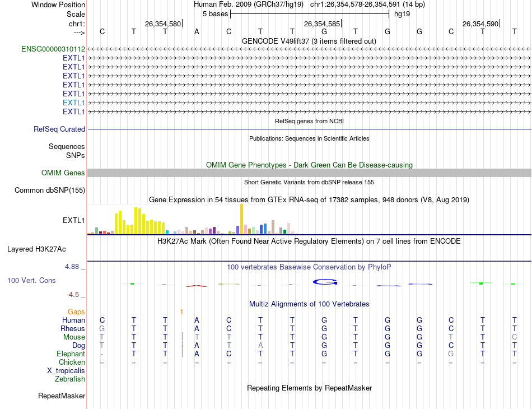Click the 4.88 upper PhyloP scale value
The height and width of the screenshot is (409, 532).
tap(72, 267)
